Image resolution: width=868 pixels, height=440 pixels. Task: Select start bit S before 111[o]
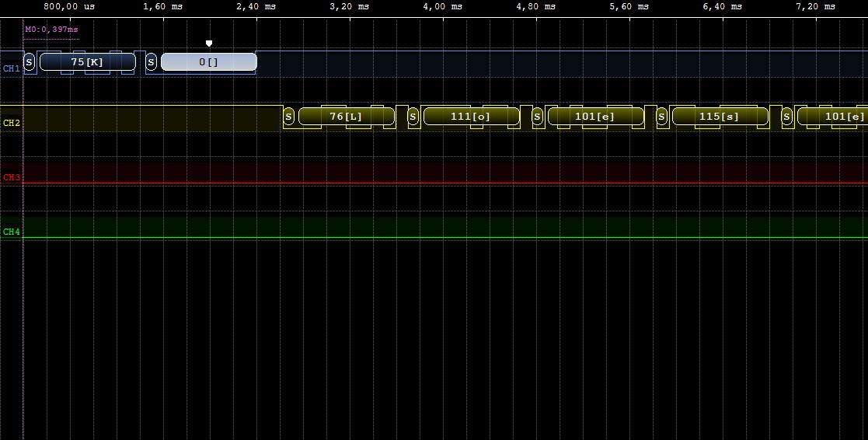tap(413, 117)
